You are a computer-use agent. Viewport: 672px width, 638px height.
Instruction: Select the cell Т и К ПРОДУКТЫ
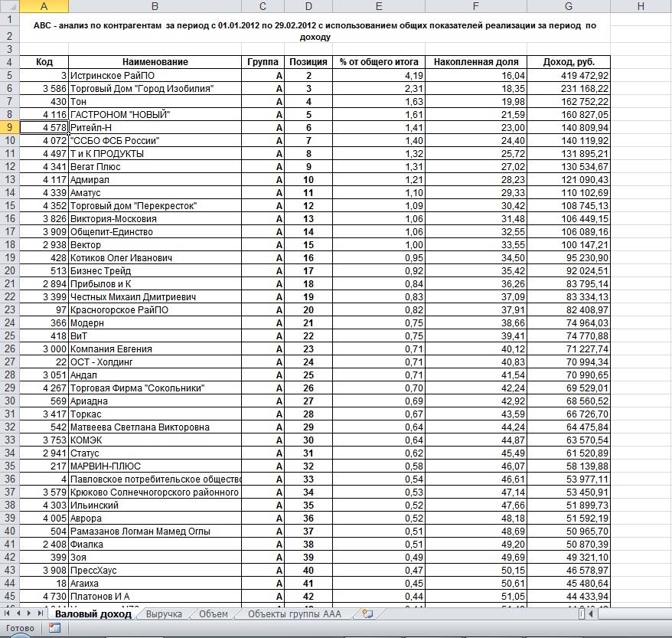pyautogui.click(x=155, y=153)
